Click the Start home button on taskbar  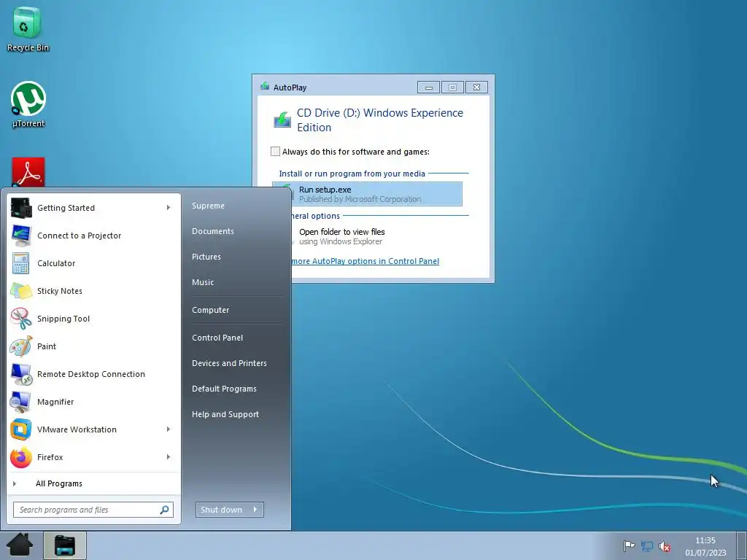pos(20,545)
